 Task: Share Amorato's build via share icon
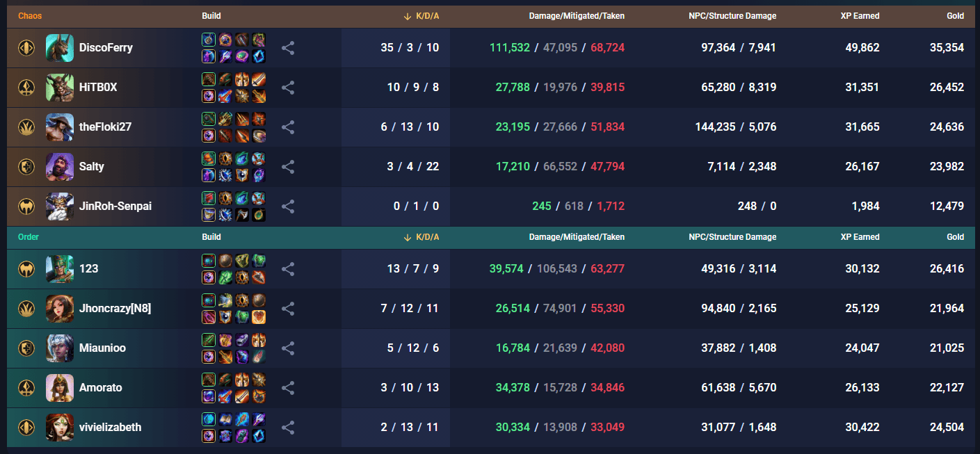pyautogui.click(x=288, y=387)
